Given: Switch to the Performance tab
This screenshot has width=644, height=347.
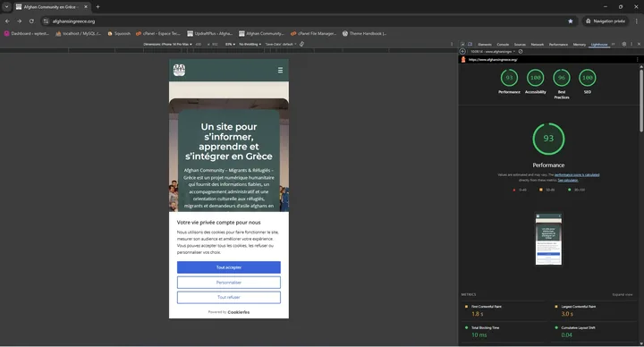Looking at the screenshot, I should [x=558, y=45].
